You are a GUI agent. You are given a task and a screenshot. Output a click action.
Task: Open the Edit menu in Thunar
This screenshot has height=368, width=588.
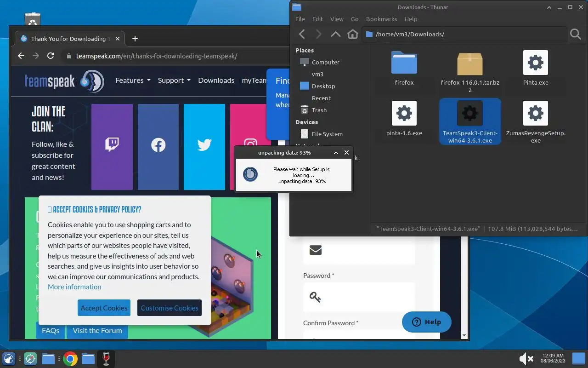pos(317,19)
